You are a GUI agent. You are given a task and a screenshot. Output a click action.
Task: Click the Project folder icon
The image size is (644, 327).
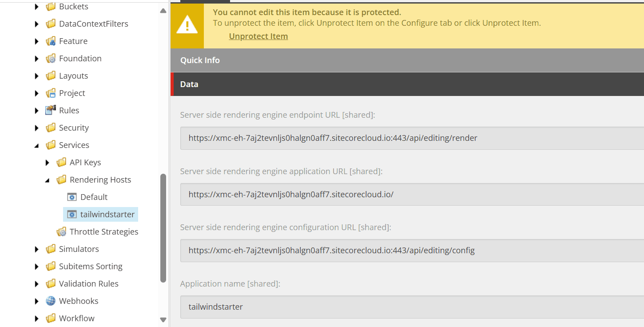[51, 93]
